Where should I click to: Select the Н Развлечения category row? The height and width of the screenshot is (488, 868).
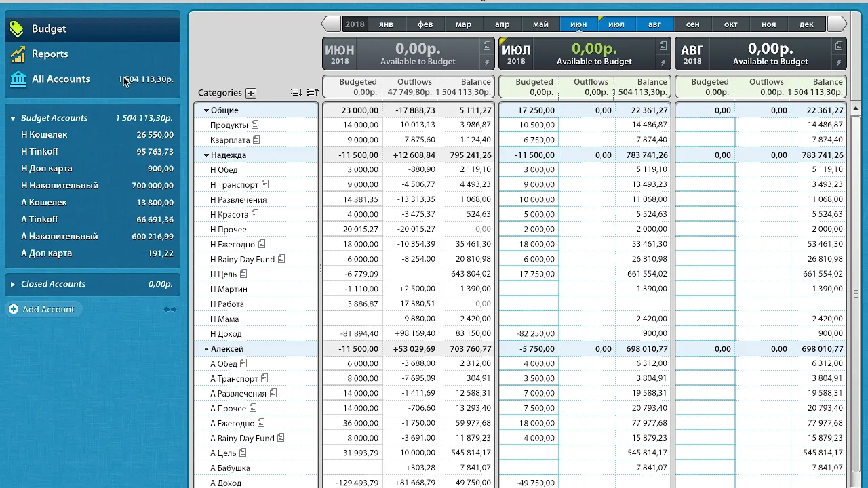tap(256, 199)
